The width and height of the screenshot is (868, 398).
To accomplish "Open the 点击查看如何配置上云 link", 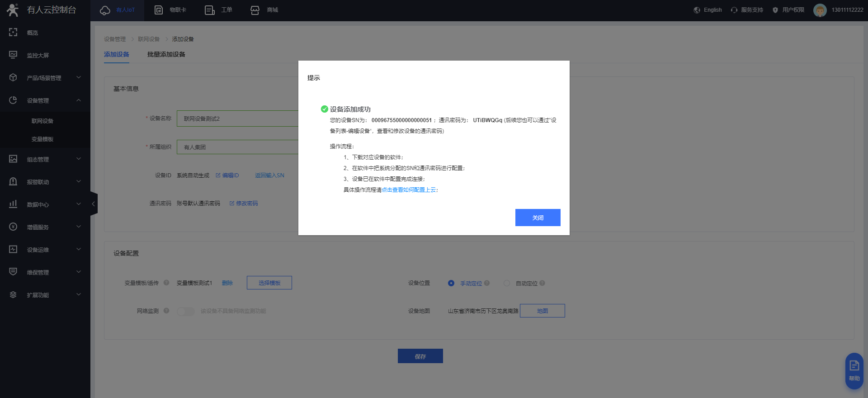I will pos(409,190).
